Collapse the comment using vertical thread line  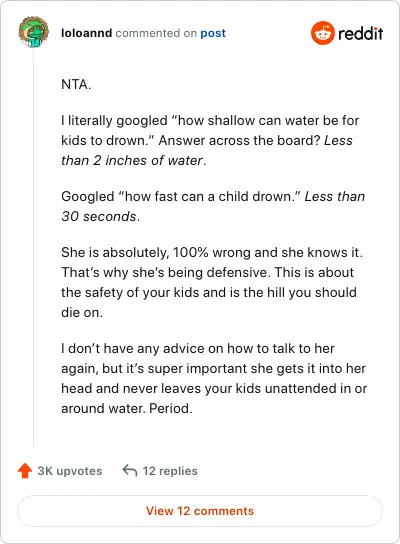tap(33, 248)
